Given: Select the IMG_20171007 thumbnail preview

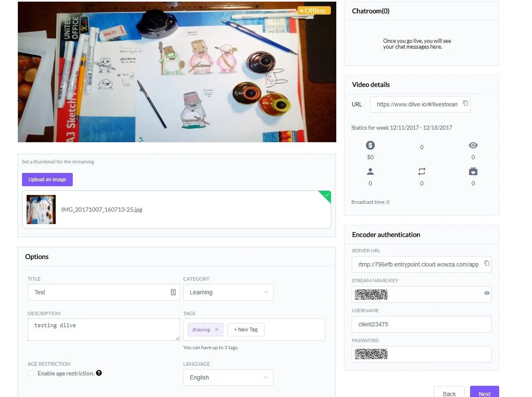Looking at the screenshot, I should point(41,210).
